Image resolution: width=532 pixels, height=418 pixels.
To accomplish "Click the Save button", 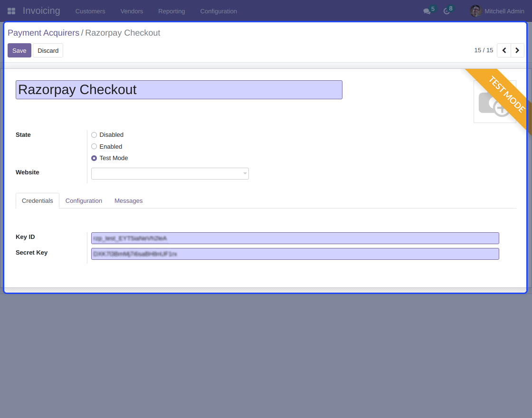I will (x=19, y=50).
